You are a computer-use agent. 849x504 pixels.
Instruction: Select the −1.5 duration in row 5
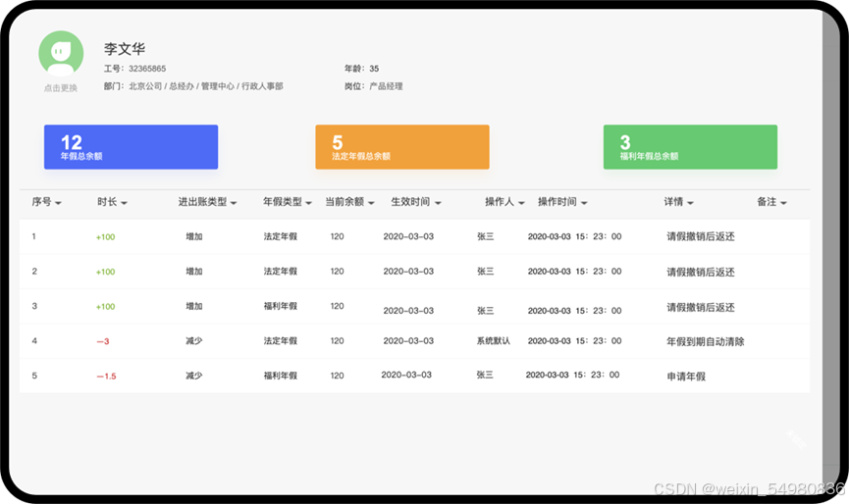106,376
